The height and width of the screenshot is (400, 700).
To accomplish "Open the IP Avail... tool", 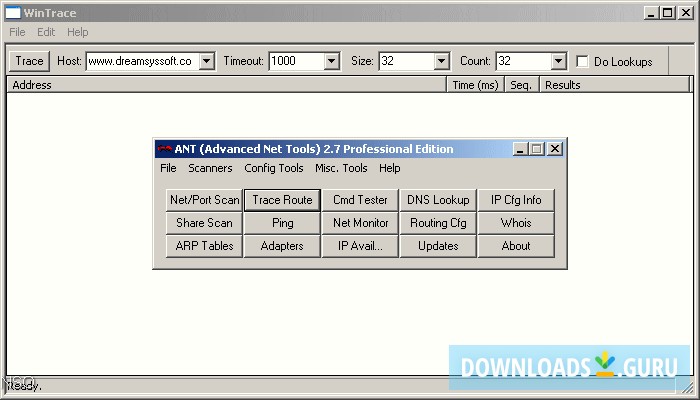I will (x=360, y=246).
